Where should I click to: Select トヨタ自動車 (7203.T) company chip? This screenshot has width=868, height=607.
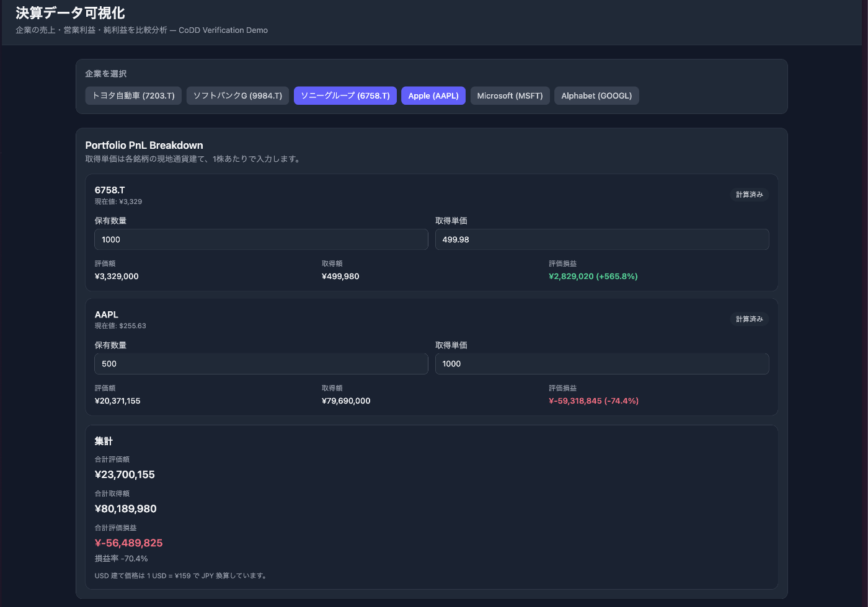tap(133, 95)
